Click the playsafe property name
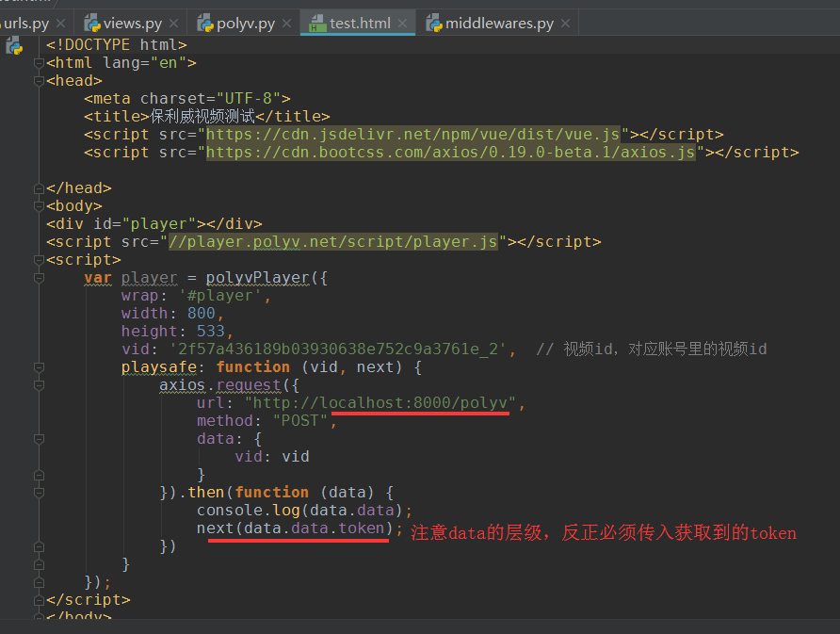Viewport: 840px width, 634px height. (159, 367)
